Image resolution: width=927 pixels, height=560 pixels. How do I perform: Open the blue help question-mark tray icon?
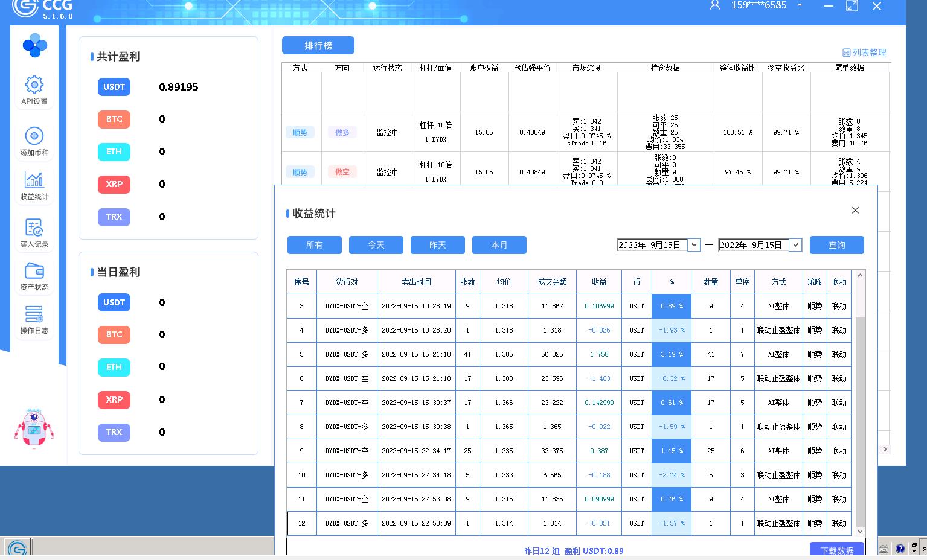[900, 548]
